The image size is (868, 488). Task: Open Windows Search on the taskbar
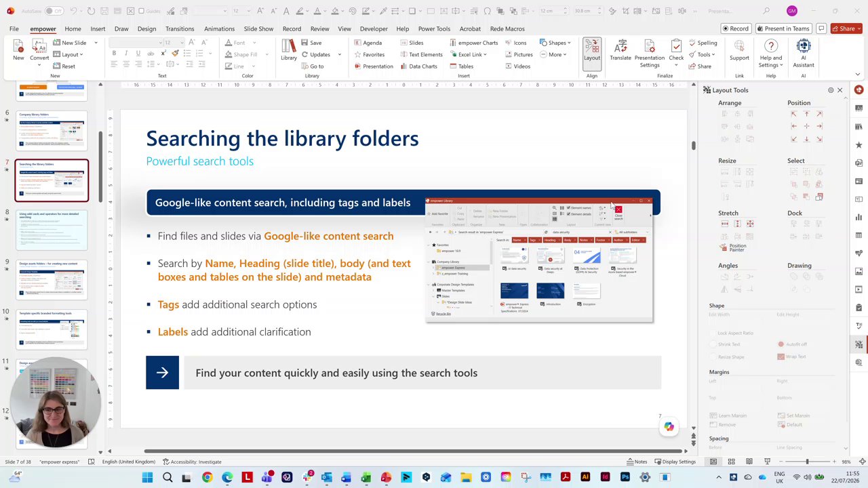coord(167,478)
